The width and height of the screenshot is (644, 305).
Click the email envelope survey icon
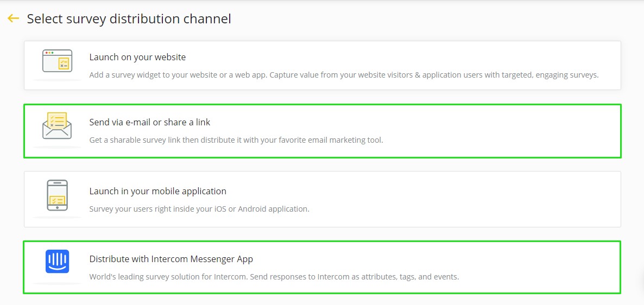[x=57, y=125]
